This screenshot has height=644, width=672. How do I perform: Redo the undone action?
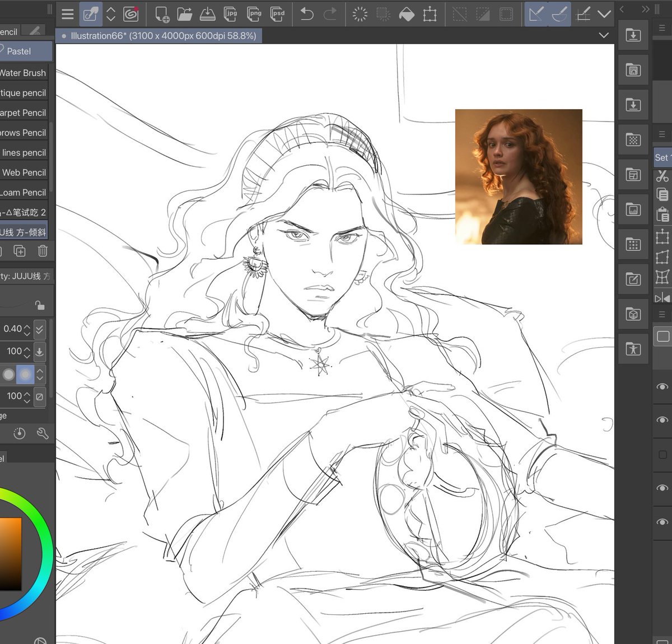330,15
